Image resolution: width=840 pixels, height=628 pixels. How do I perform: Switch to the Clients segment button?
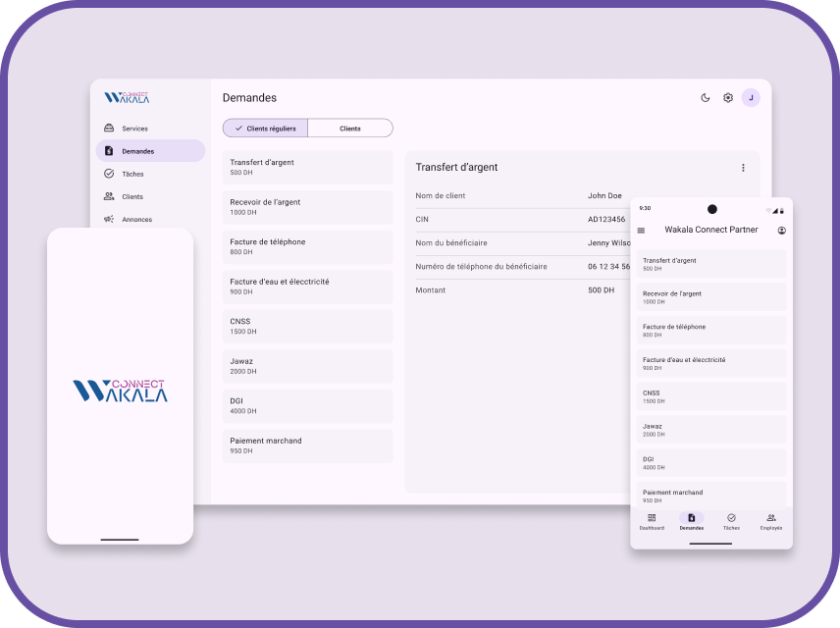[350, 129]
